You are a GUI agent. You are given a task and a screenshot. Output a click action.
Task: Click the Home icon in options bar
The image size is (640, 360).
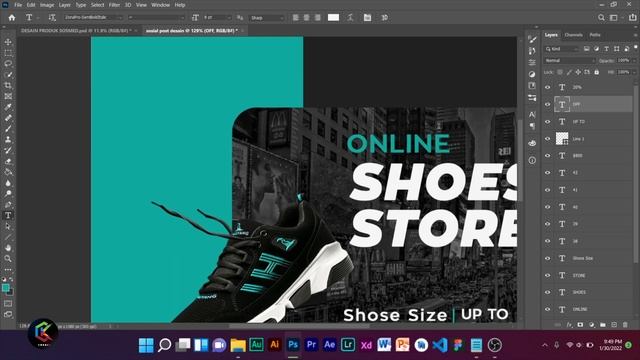coord(12,18)
